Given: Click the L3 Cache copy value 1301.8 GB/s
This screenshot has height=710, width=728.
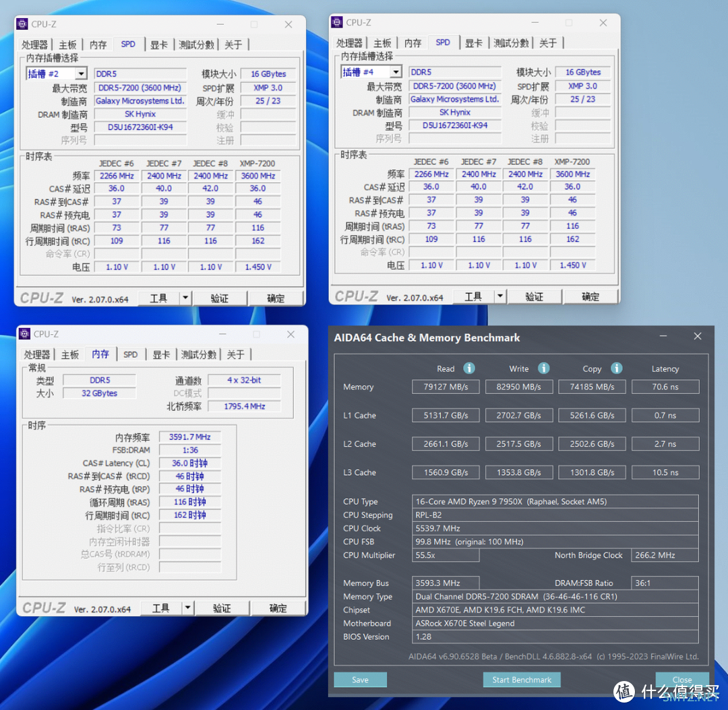Looking at the screenshot, I should coord(592,472).
